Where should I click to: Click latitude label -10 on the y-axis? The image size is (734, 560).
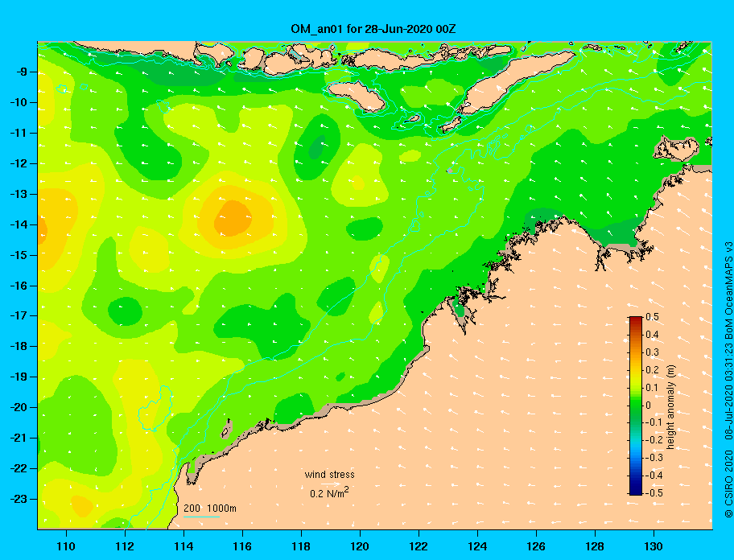click(x=19, y=102)
